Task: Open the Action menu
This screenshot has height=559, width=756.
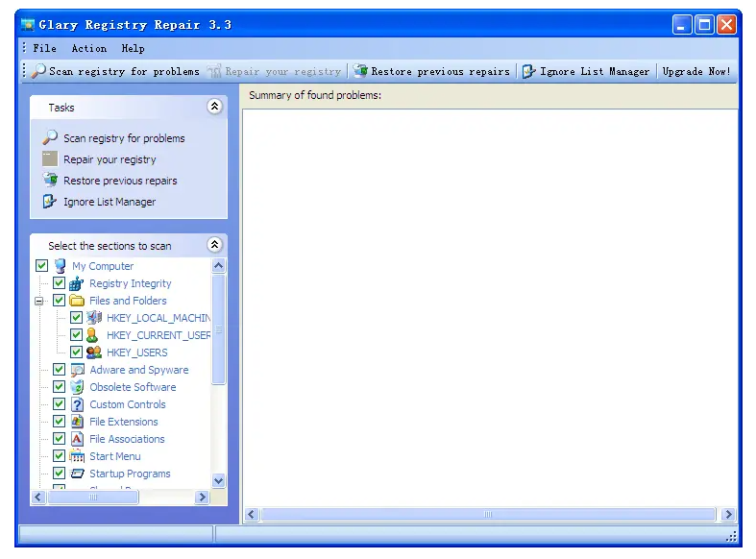Action: 89,49
